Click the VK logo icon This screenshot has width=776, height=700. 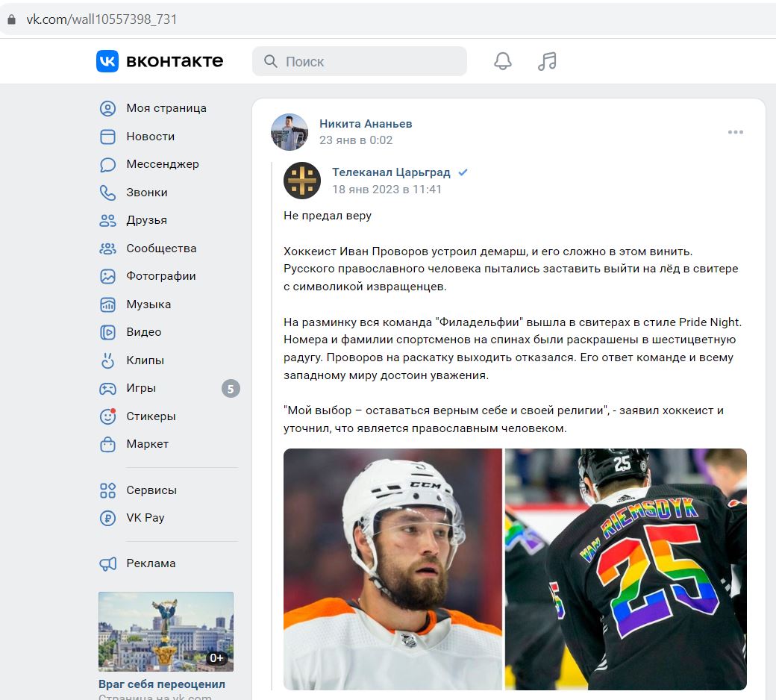pyautogui.click(x=107, y=61)
